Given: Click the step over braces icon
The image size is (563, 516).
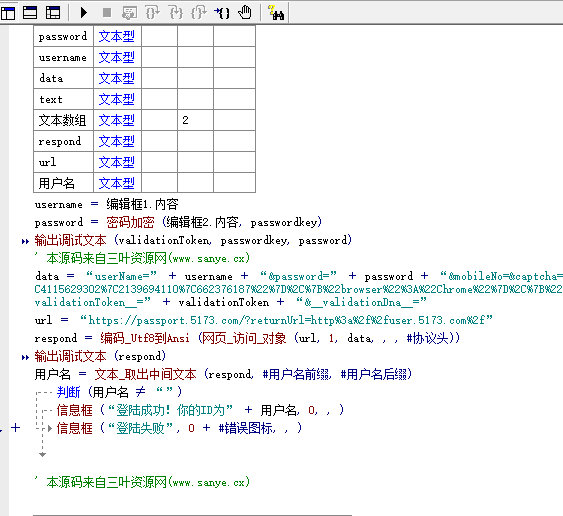Looking at the screenshot, I should tap(152, 13).
